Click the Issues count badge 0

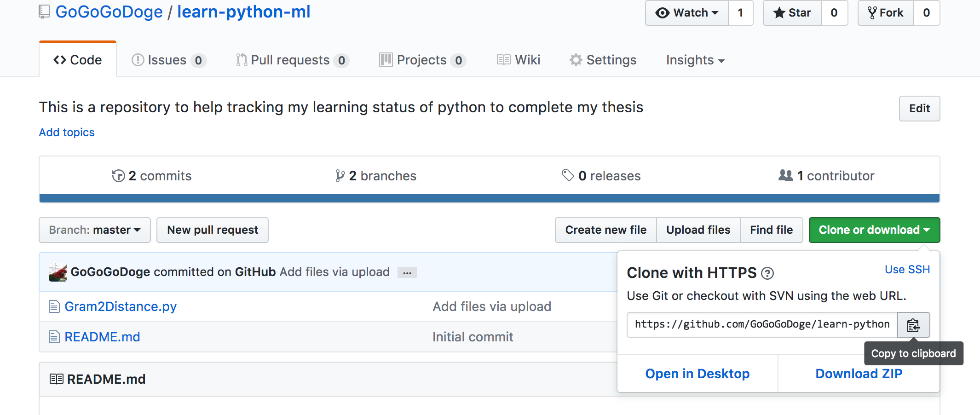[x=198, y=60]
